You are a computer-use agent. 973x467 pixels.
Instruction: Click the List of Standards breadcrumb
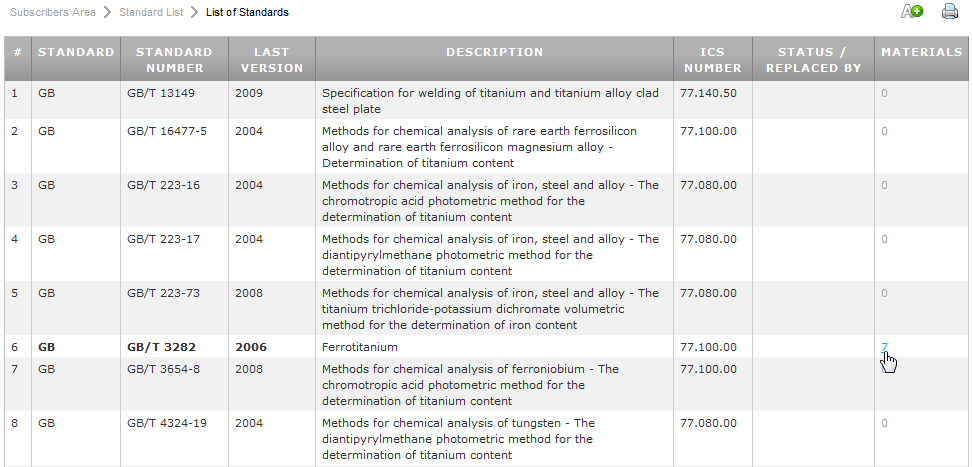click(x=247, y=12)
